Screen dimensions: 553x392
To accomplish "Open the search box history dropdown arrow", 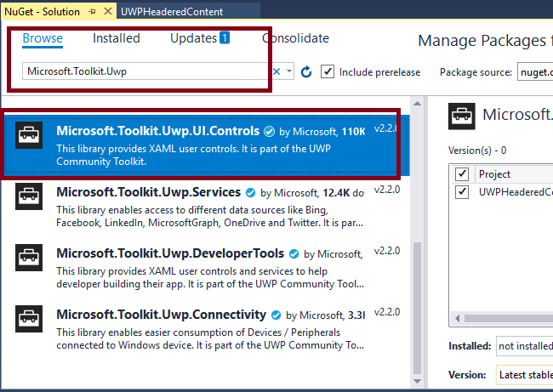I will pos(289,72).
